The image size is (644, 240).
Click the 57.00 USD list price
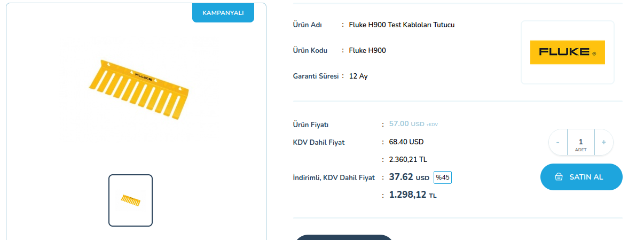(406, 124)
